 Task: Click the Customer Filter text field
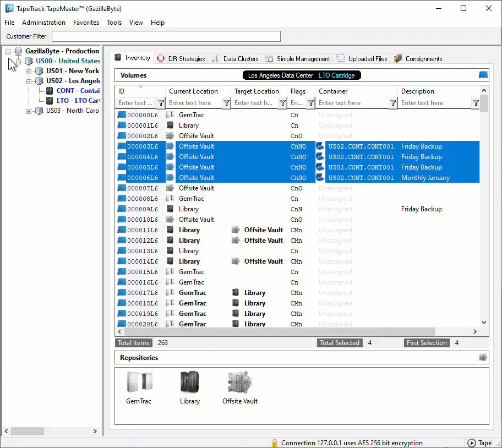(166, 36)
